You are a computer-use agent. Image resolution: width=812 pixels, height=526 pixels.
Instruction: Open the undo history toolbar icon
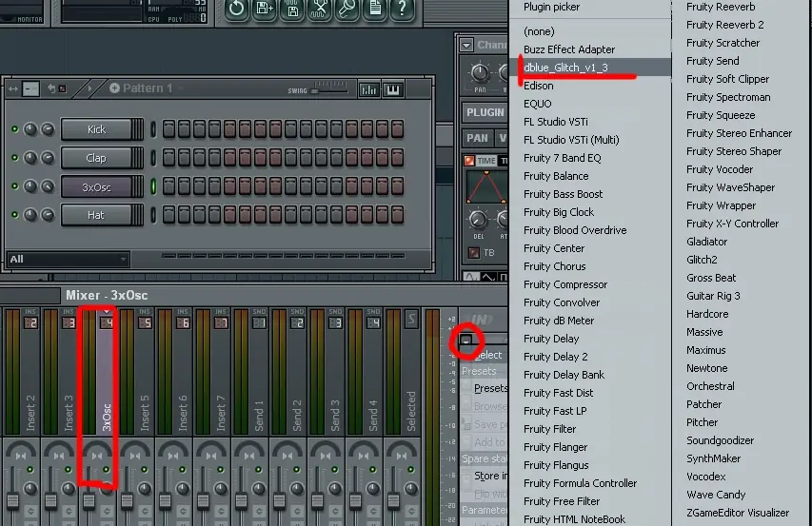tap(237, 9)
